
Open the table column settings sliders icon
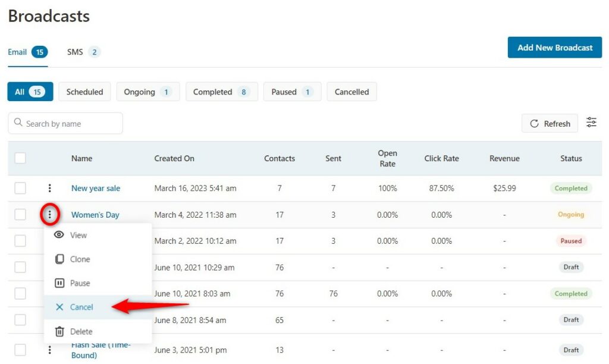[x=592, y=123]
